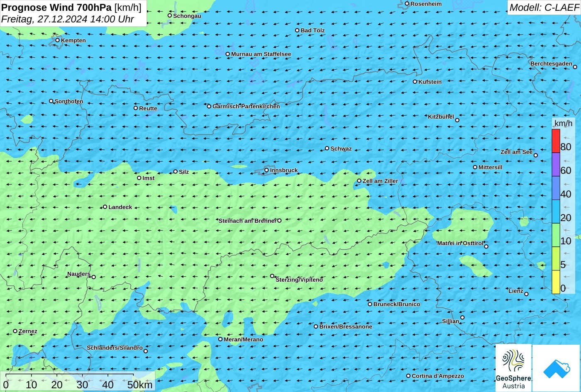
Task: Click the GeoSphere Austria logo
Action: tap(513, 368)
